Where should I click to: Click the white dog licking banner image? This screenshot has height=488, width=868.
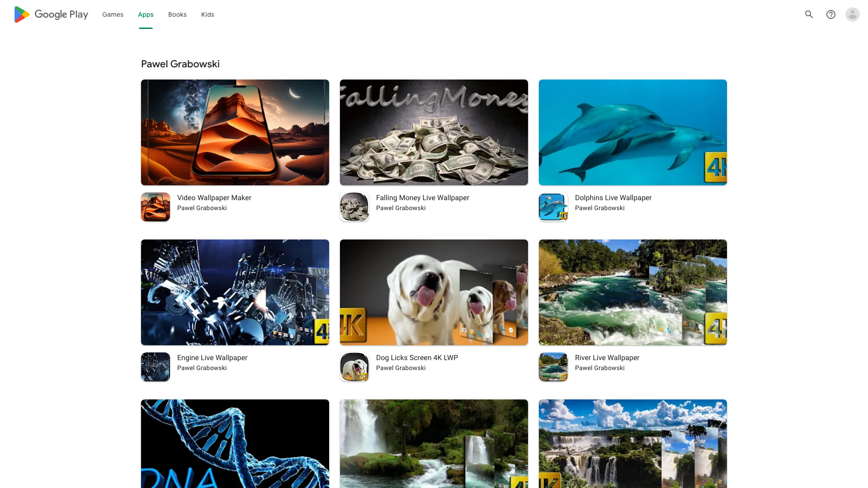click(434, 292)
